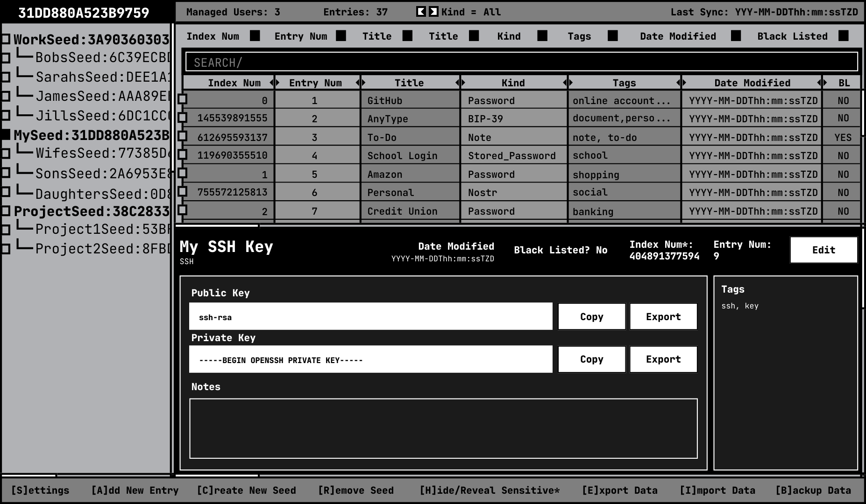Image resolution: width=866 pixels, height=504 pixels.
Task: Click Edit for My SSH Key
Action: pos(823,250)
